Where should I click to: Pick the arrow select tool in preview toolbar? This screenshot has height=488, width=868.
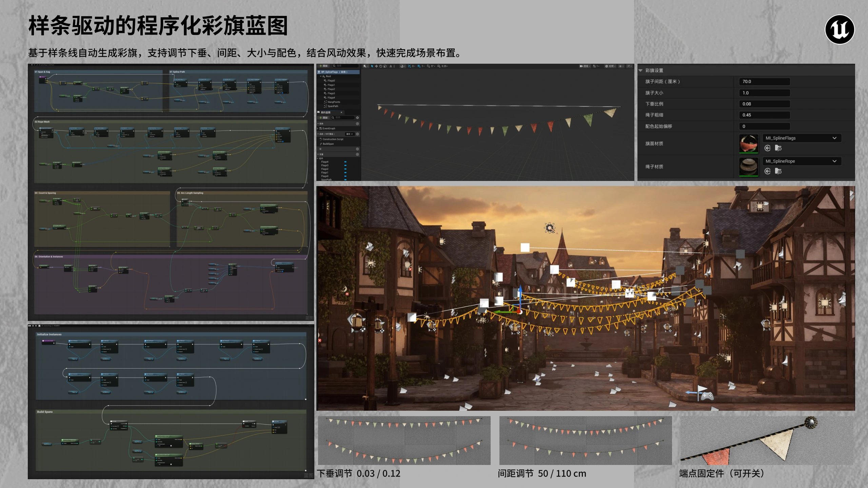click(372, 66)
